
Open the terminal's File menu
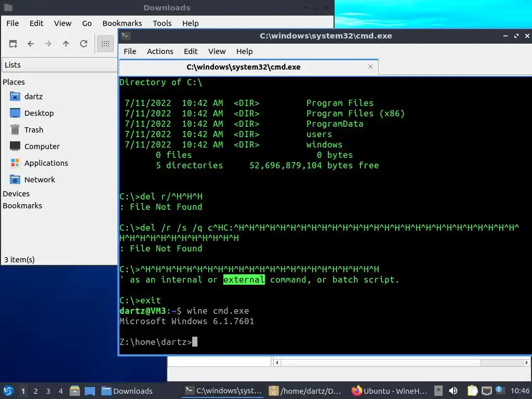(130, 51)
